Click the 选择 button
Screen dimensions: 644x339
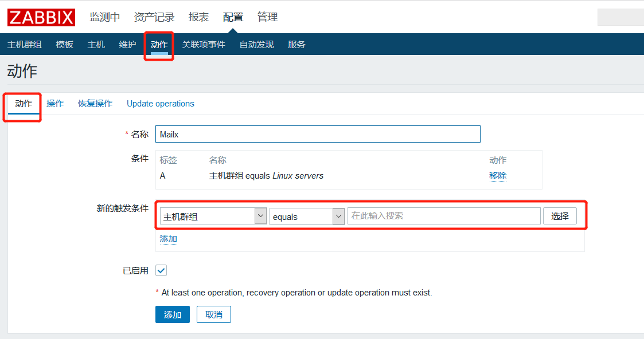click(x=560, y=216)
